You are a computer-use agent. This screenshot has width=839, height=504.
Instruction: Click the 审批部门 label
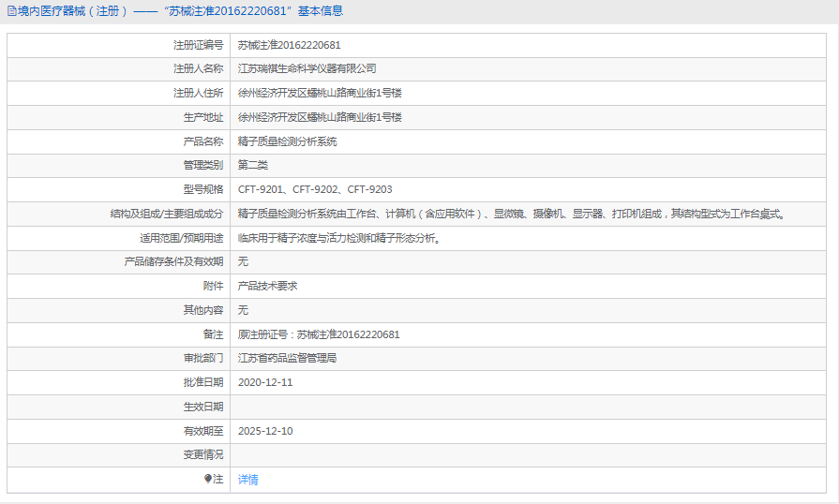click(x=202, y=358)
